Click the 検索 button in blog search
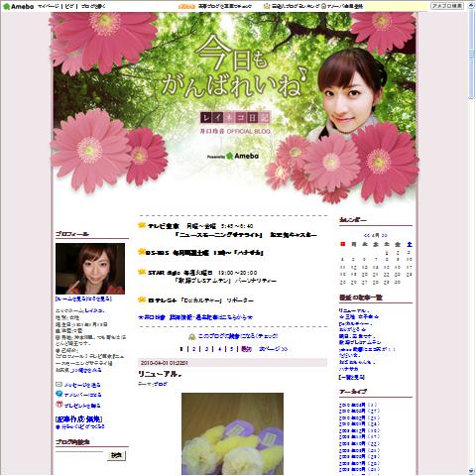Viewport: 476px width, 476px height. [x=116, y=455]
